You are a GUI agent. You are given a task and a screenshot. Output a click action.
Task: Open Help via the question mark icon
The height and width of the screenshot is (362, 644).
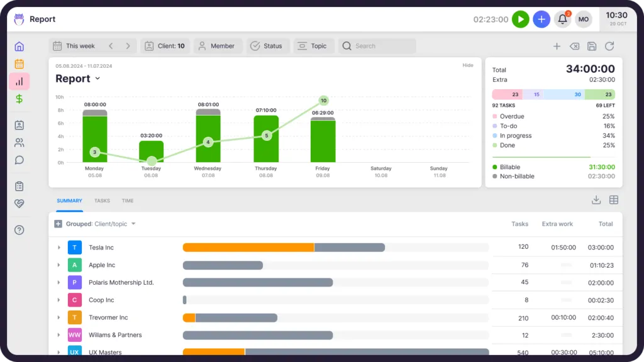click(x=19, y=230)
